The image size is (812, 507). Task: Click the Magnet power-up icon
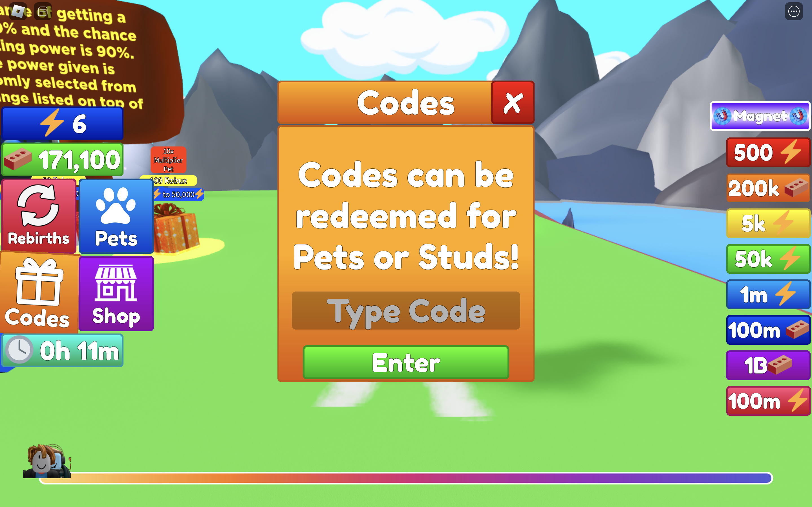click(x=758, y=116)
